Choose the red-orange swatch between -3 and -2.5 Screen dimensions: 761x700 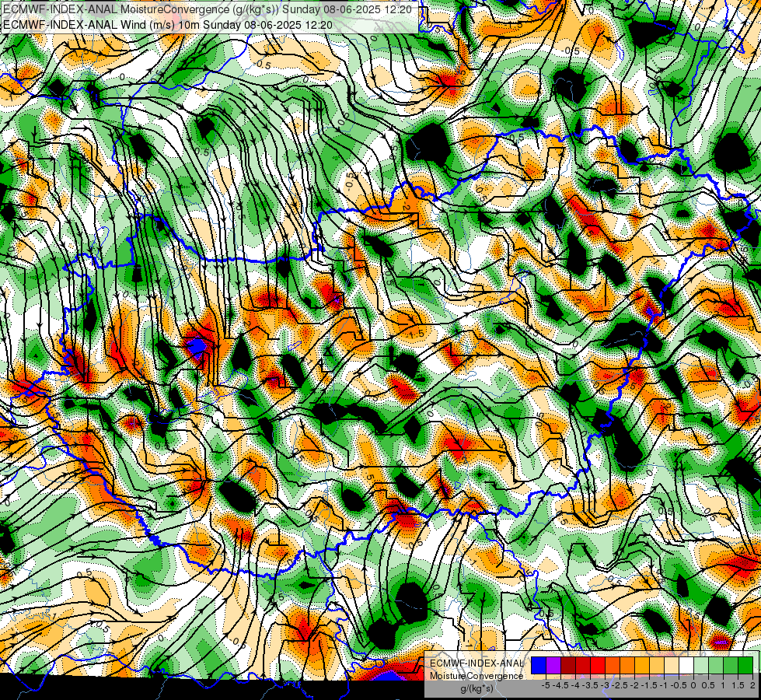pos(613,666)
